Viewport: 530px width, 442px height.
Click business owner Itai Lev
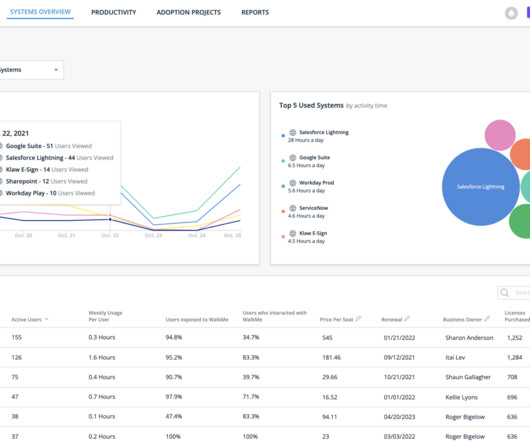click(x=455, y=357)
